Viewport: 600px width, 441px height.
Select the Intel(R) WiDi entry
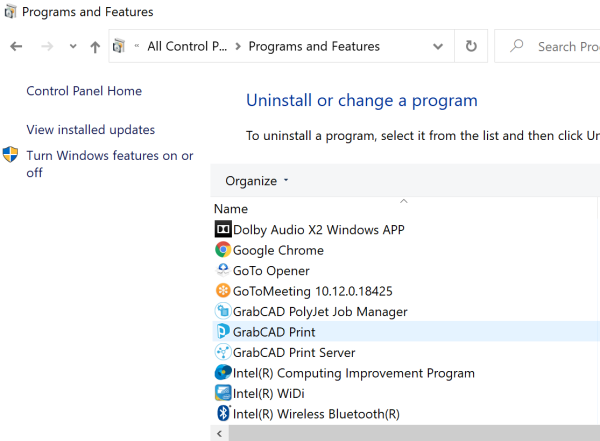pos(269,394)
